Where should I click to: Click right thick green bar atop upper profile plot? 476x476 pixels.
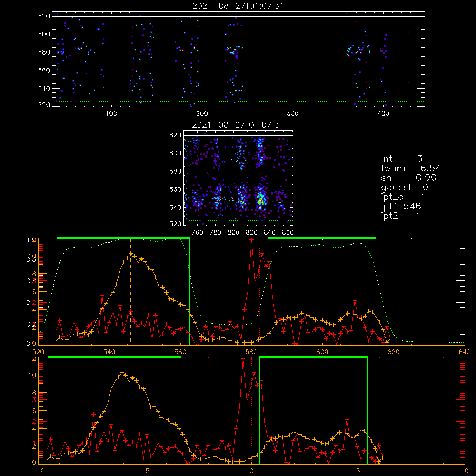click(x=322, y=238)
